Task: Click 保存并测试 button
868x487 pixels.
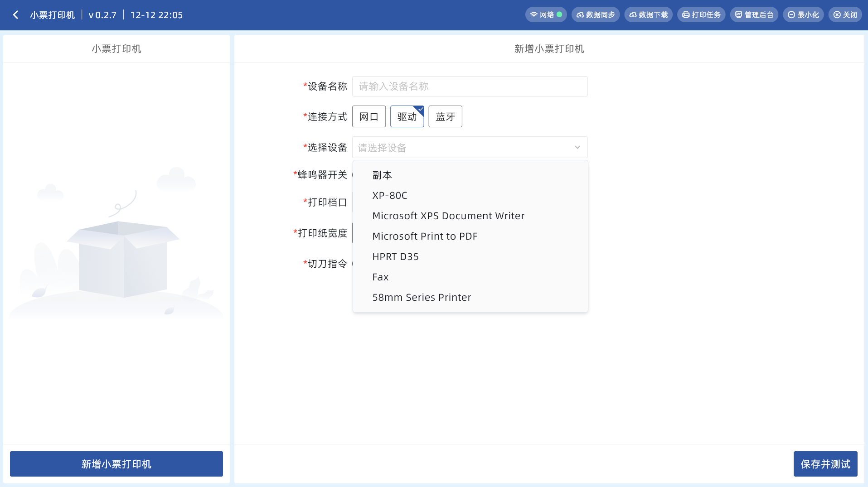Action: tap(825, 464)
